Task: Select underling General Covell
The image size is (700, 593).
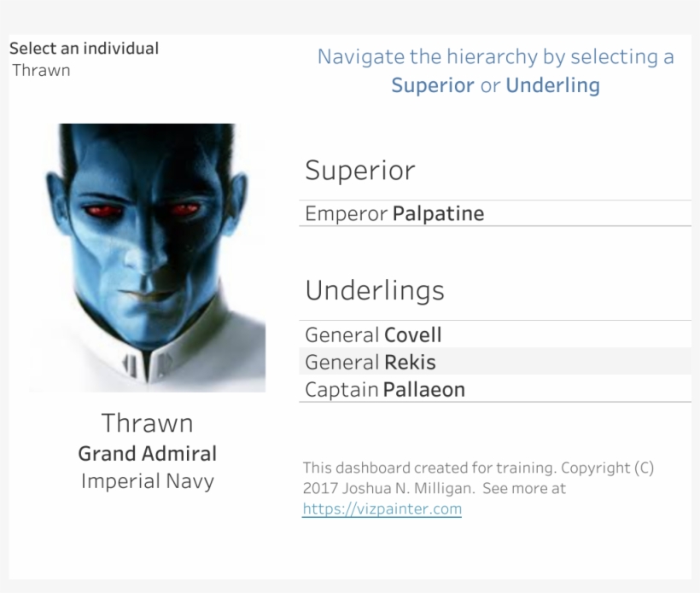Action: pos(373,334)
